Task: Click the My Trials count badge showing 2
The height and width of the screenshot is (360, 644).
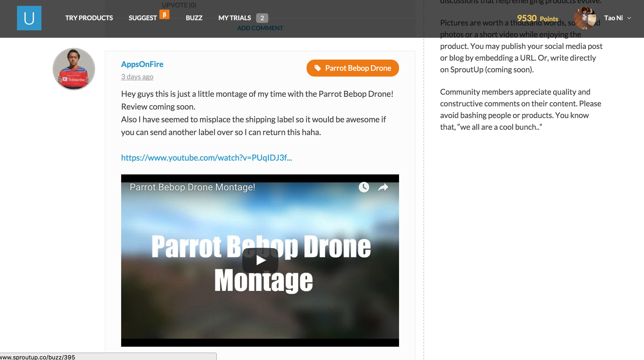Action: click(262, 18)
